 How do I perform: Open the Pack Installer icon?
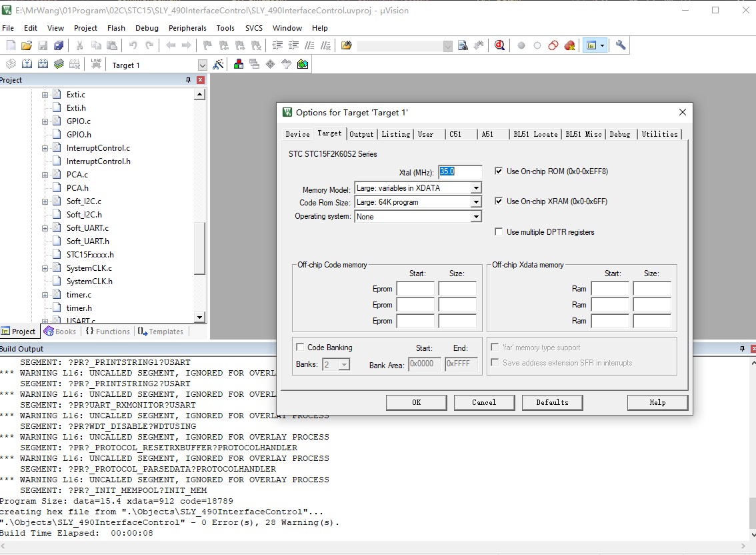[x=303, y=64]
